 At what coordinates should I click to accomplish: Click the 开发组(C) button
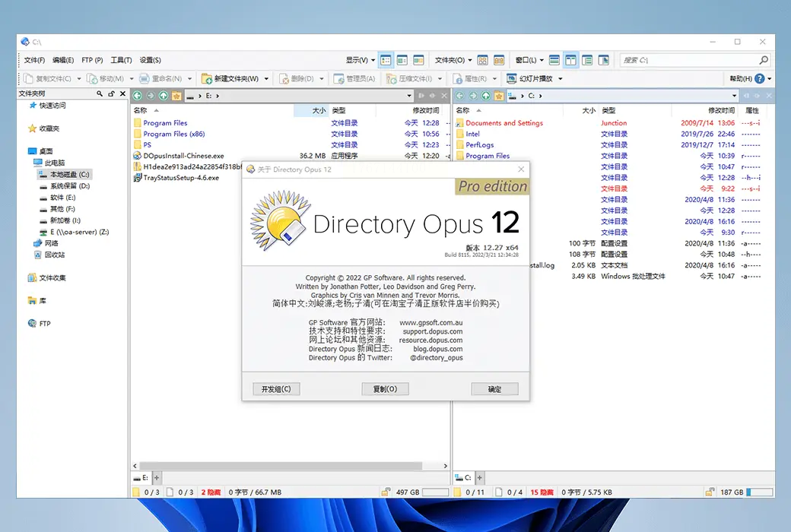(x=276, y=389)
